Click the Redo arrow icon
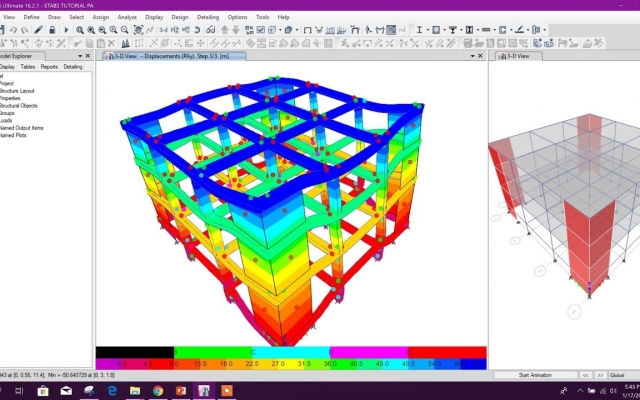 [x=24, y=30]
